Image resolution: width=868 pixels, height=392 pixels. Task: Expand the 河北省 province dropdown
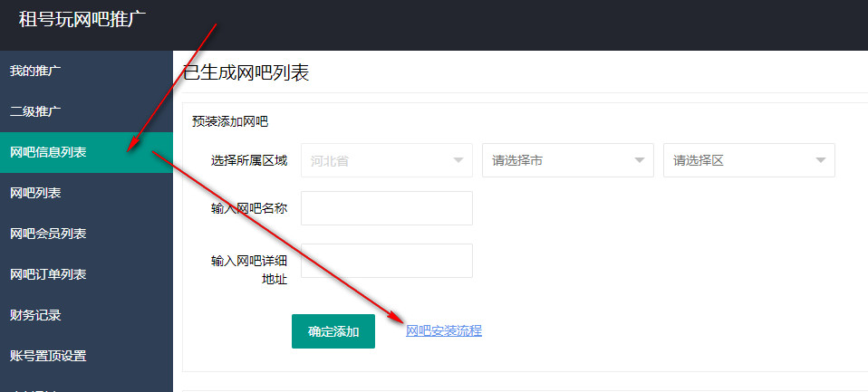point(386,160)
